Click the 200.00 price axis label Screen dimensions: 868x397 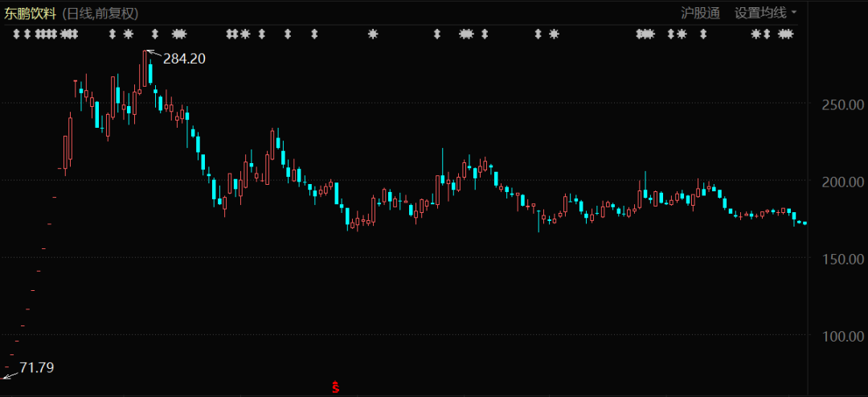[841, 182]
